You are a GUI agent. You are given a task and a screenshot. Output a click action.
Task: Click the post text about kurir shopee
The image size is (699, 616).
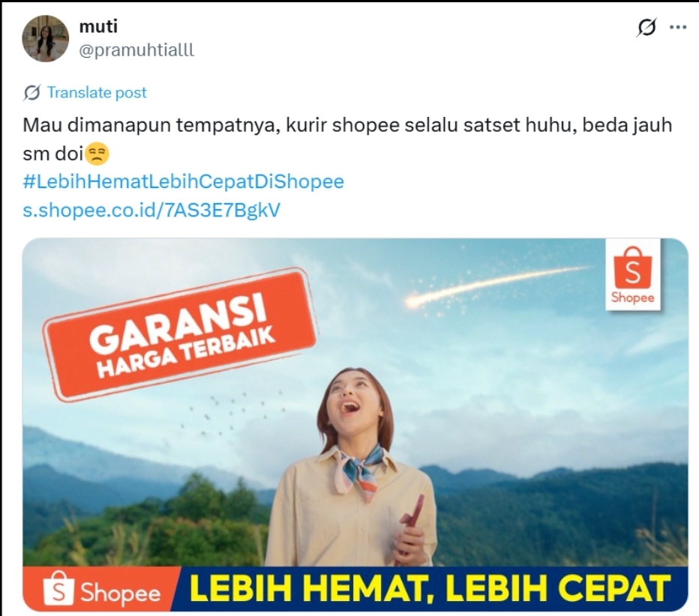pos(347,139)
